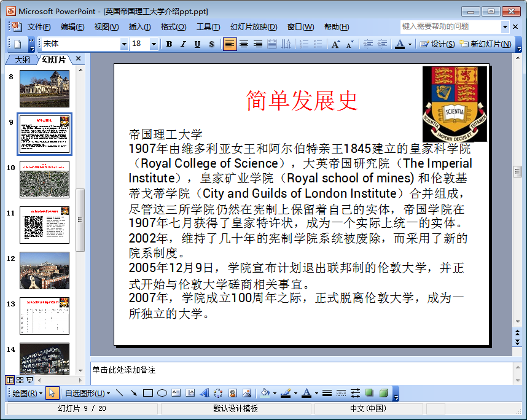The width and height of the screenshot is (527, 420).
Task: Switch to the 大纲 outline tab
Action: tap(22, 60)
